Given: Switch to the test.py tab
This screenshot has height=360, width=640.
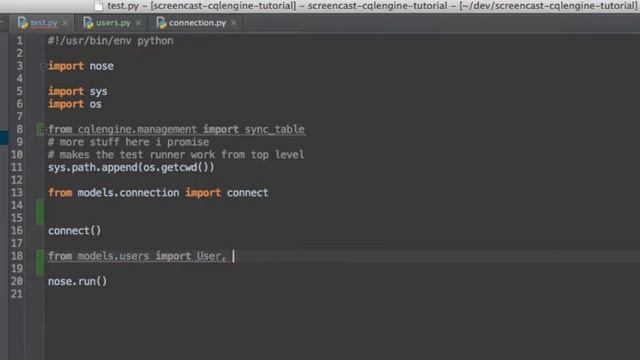Looking at the screenshot, I should pyautogui.click(x=44, y=23).
